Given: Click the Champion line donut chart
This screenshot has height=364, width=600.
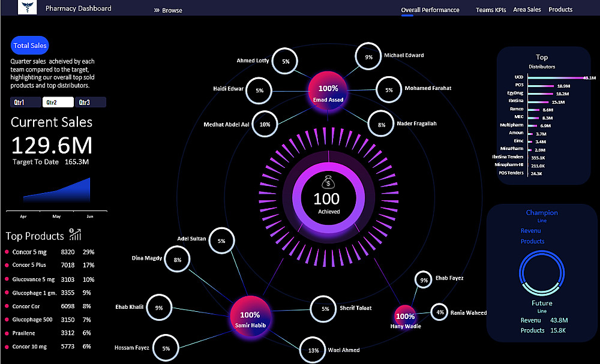Looking at the screenshot, I should coord(542,273).
